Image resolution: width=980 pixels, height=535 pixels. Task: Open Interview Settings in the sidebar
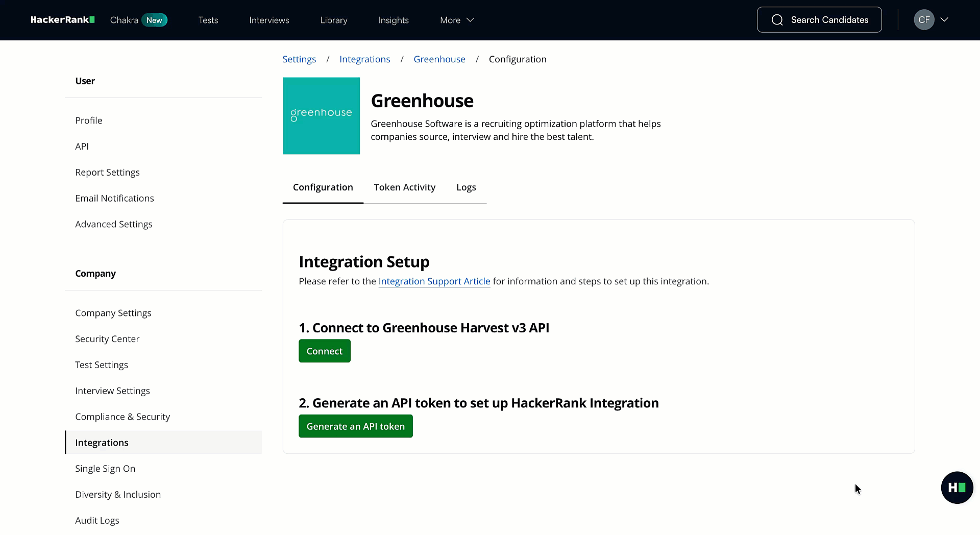[112, 391]
